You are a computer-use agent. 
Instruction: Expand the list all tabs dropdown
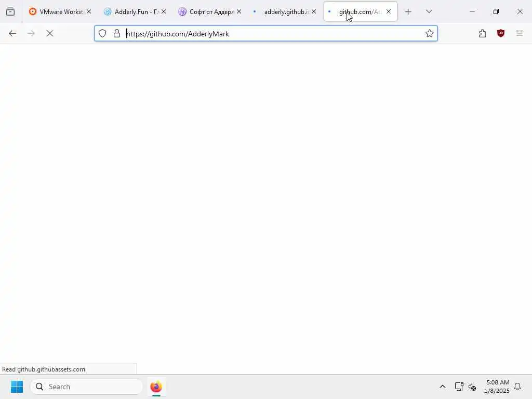coord(429,11)
